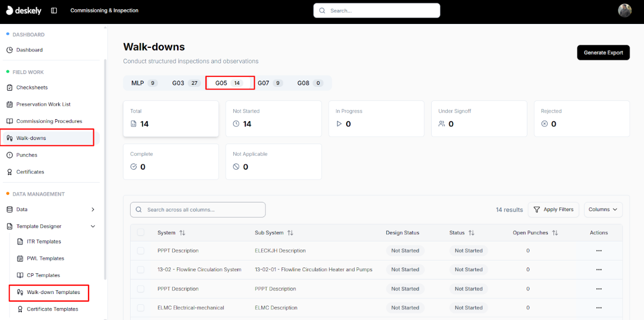Open actions menu for ELECKJH Description row

click(598, 251)
